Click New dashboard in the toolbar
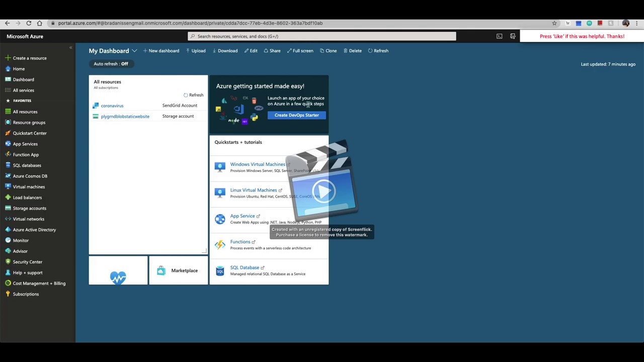Viewport: 644px width, 362px height. 161,51
